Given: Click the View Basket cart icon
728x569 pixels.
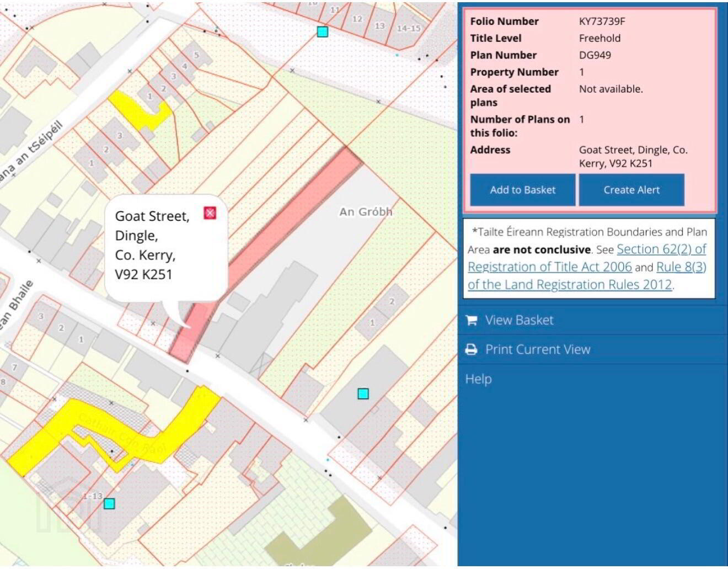Looking at the screenshot, I should (x=472, y=320).
